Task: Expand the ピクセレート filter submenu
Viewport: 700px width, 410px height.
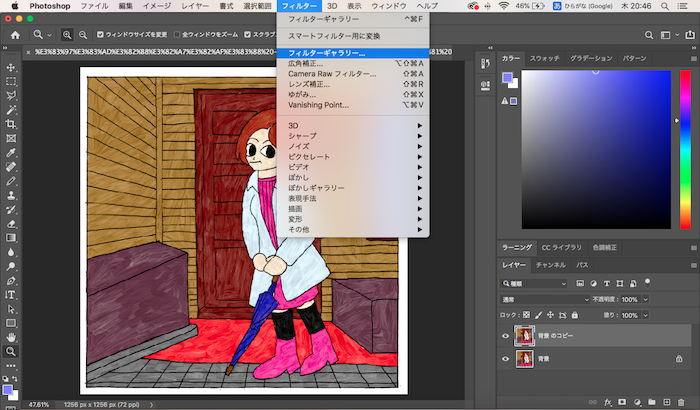Action: (x=353, y=157)
